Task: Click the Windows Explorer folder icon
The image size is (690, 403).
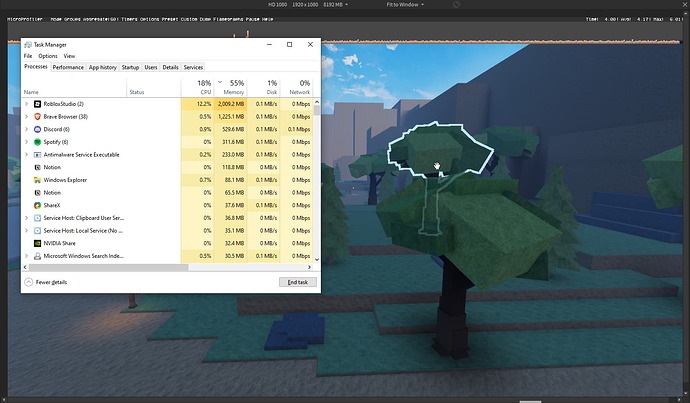Action: tap(37, 180)
